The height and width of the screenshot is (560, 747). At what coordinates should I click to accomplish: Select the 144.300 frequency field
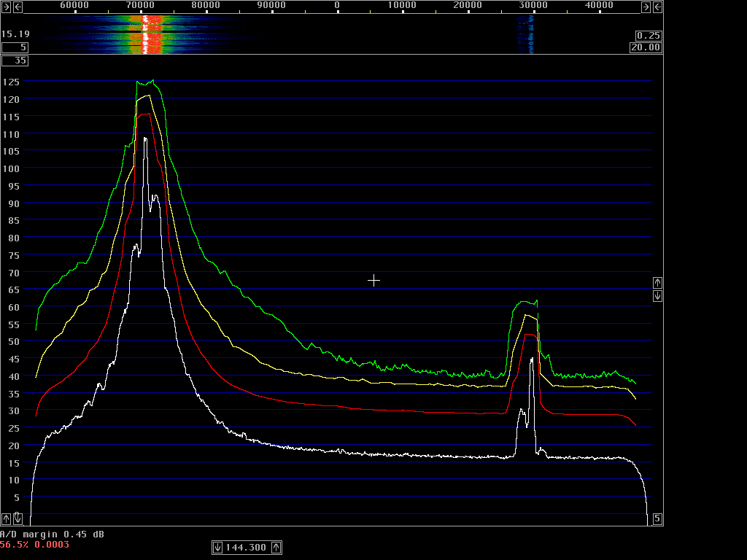247,548
